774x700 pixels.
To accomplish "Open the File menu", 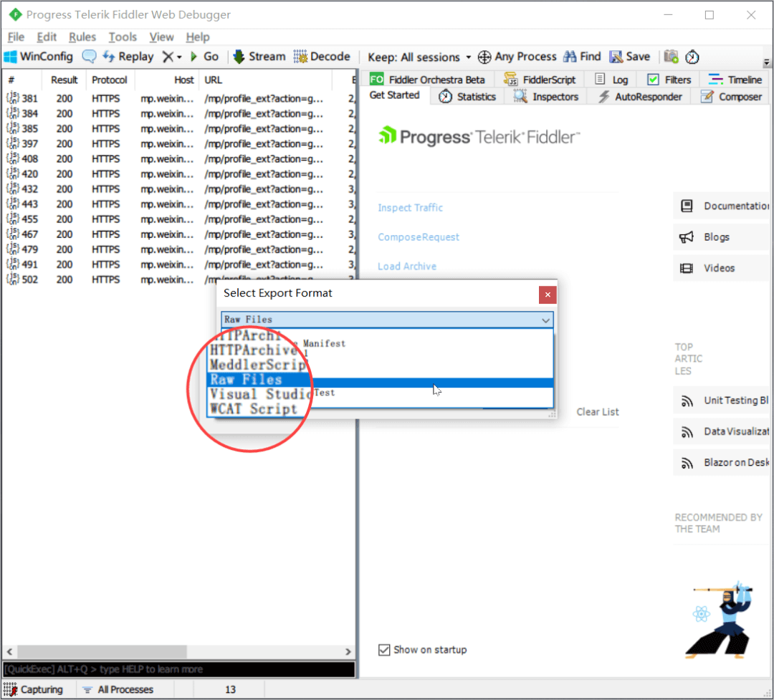I will 16,37.
